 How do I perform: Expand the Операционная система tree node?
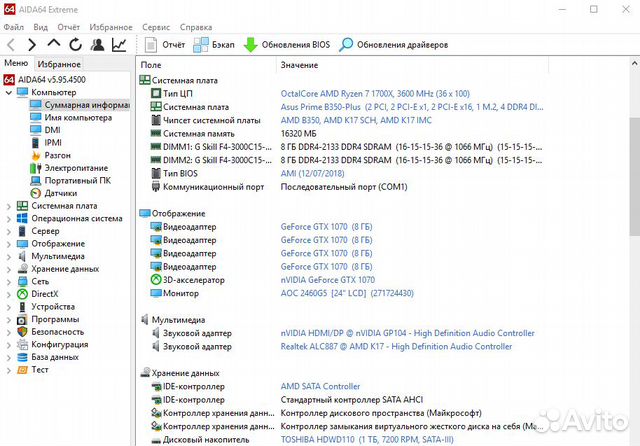[9, 219]
